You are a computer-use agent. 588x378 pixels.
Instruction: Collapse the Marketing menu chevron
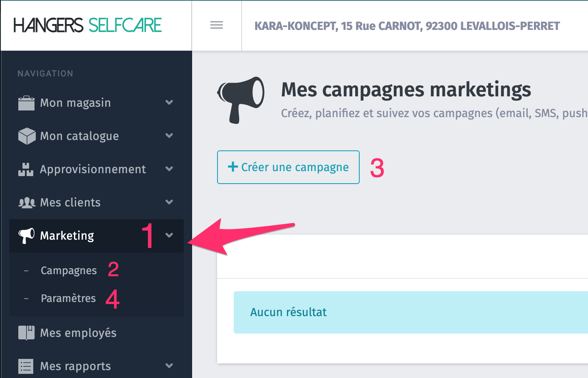coord(169,235)
